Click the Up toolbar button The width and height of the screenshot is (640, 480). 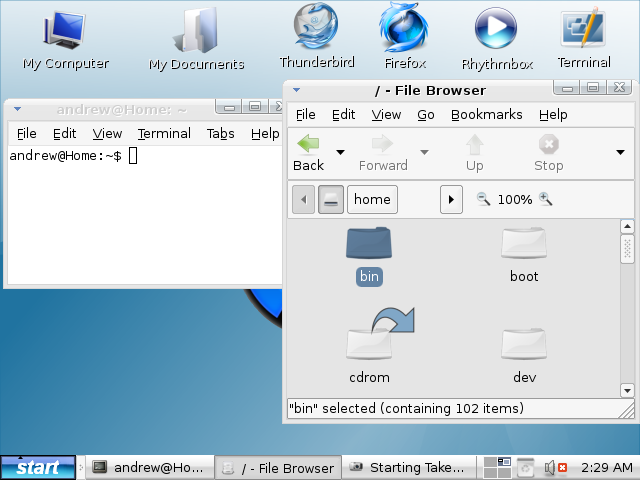tap(475, 153)
